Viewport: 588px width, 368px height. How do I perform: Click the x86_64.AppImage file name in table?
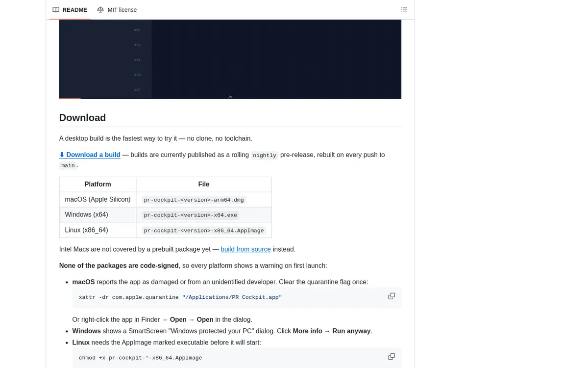204,231
